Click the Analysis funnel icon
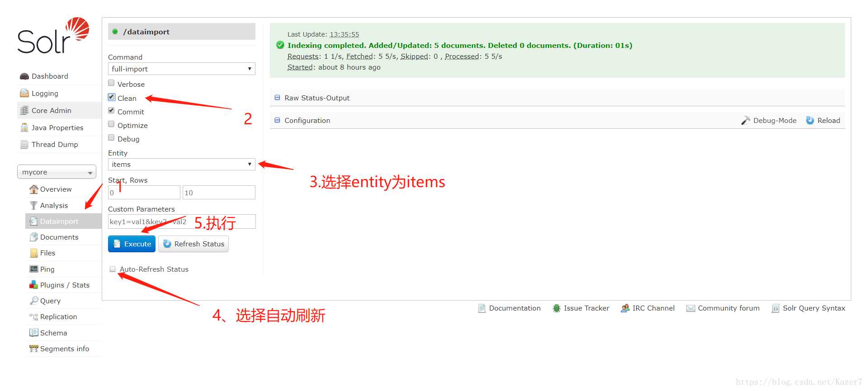Screen dimensions: 868x391 pyautogui.click(x=33, y=205)
